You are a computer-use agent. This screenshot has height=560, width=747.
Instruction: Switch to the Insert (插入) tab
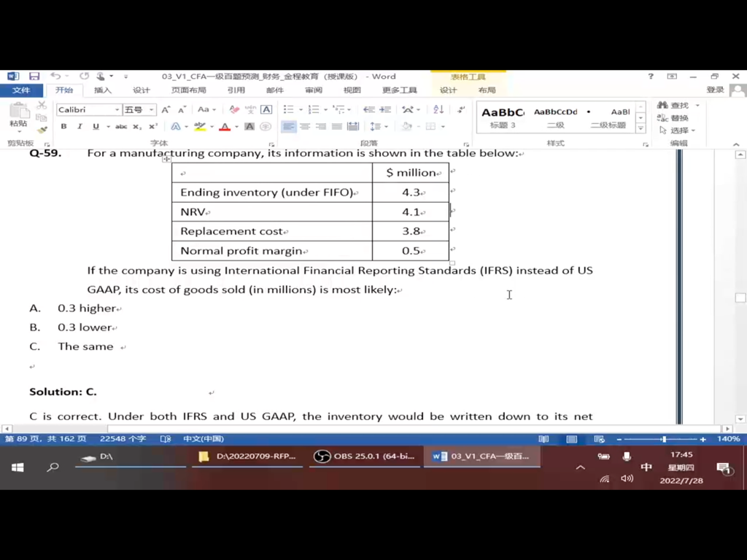click(102, 90)
